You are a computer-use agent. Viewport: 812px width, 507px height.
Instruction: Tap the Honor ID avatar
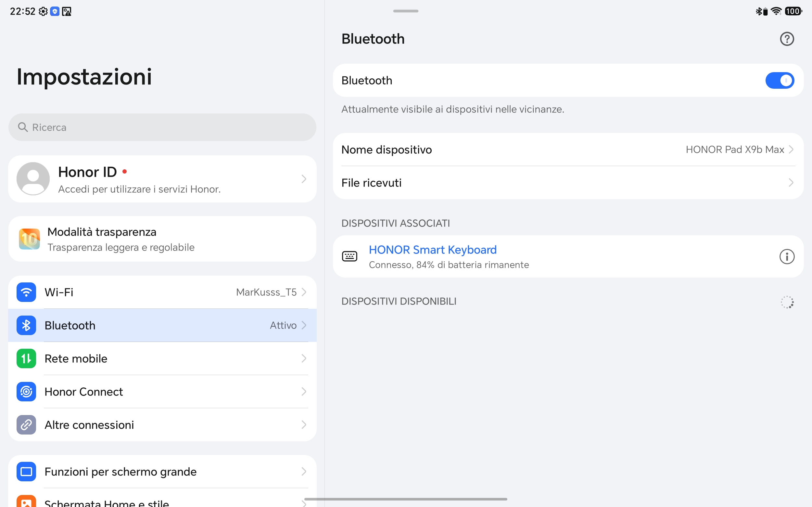click(33, 179)
